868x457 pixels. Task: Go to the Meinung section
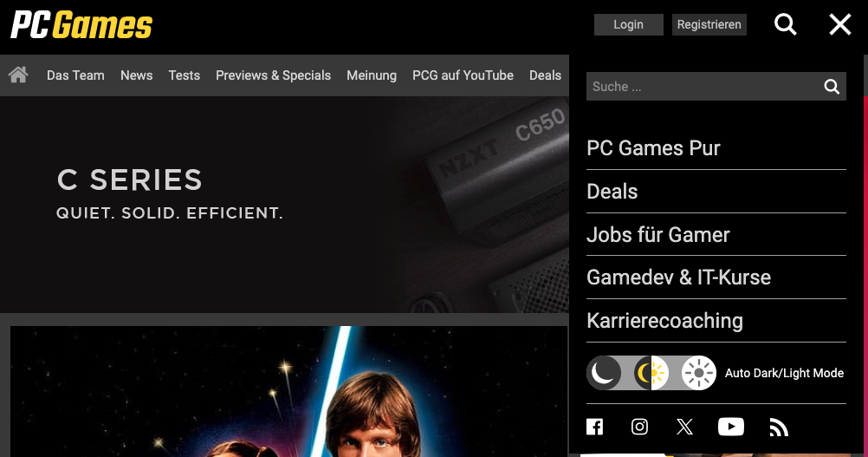[372, 75]
